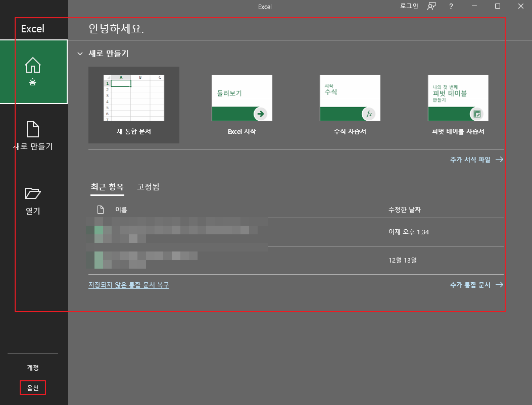Open the 둘러보기 Excel 시작 template
This screenshot has width=532, height=405.
pyautogui.click(x=242, y=105)
